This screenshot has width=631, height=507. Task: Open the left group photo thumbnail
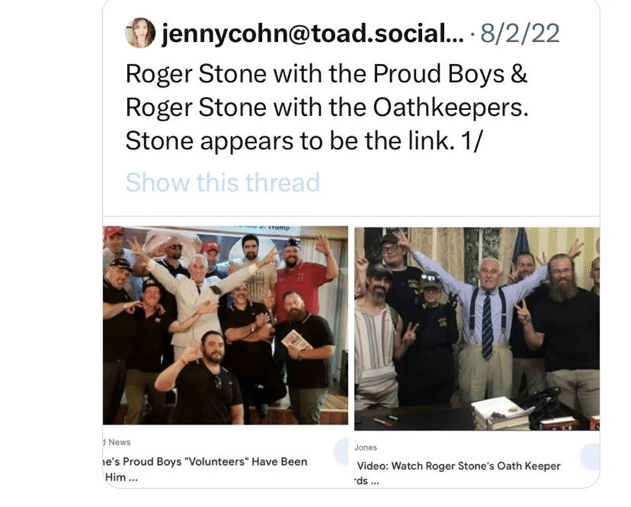click(x=225, y=325)
